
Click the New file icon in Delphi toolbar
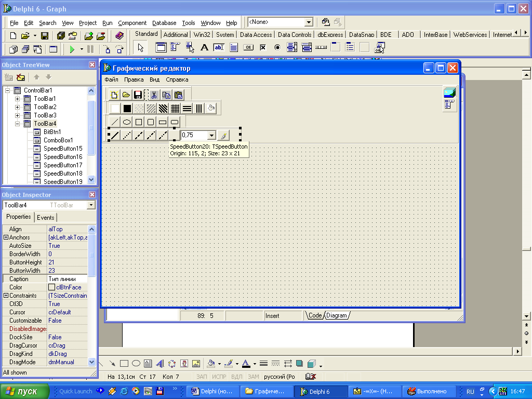[x=13, y=36]
